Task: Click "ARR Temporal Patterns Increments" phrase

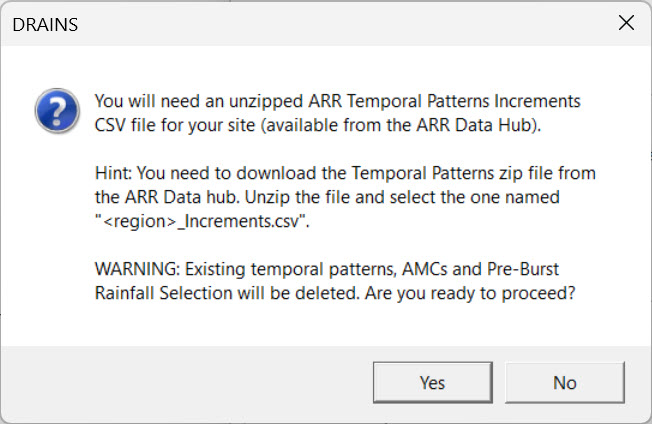Action: pos(444,101)
